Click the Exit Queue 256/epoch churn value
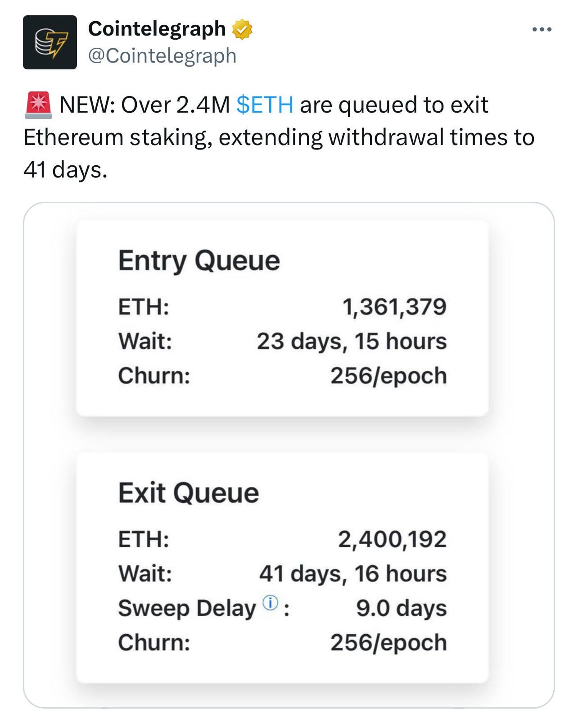This screenshot has height=728, width=578. [x=388, y=642]
